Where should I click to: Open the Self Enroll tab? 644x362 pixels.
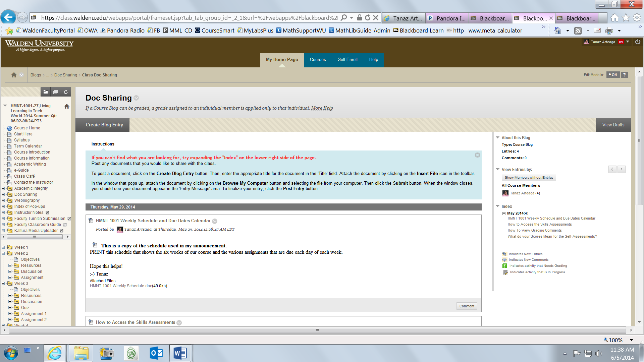[x=347, y=60]
